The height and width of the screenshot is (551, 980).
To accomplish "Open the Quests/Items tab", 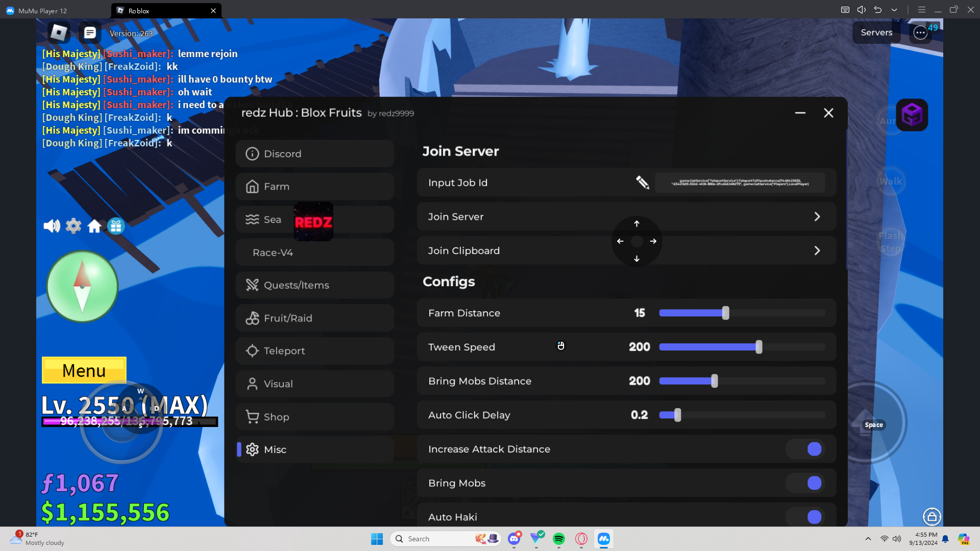I will point(315,285).
